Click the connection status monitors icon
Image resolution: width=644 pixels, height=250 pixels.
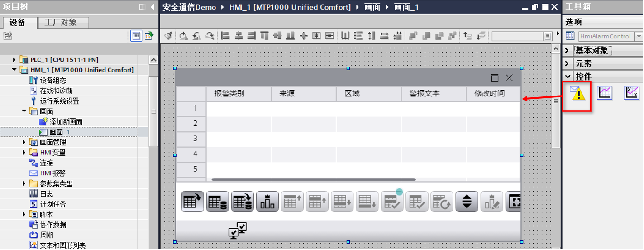(238, 231)
